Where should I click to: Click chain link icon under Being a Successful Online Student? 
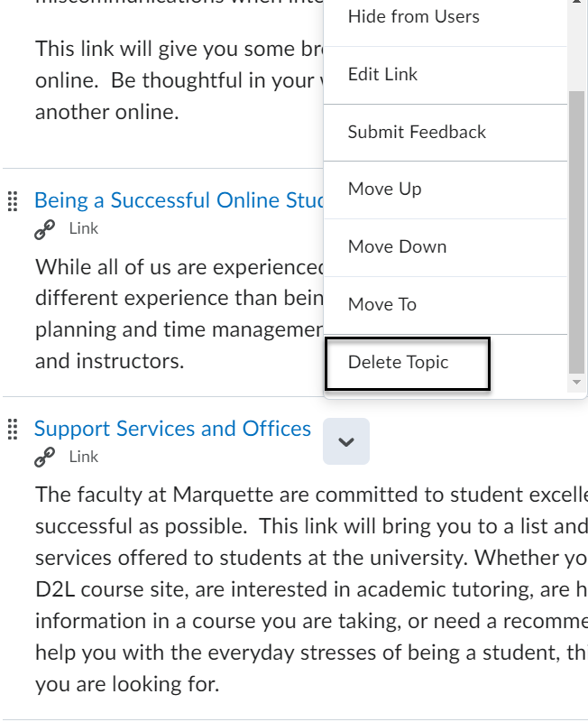point(44,230)
